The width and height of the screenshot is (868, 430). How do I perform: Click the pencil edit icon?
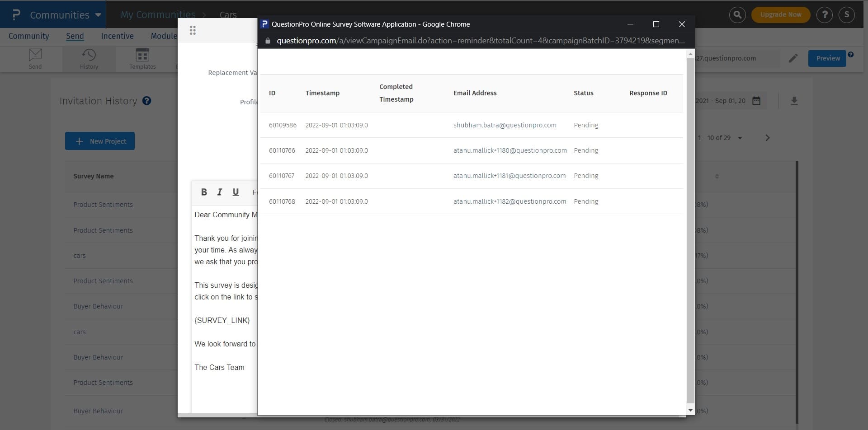click(x=793, y=58)
